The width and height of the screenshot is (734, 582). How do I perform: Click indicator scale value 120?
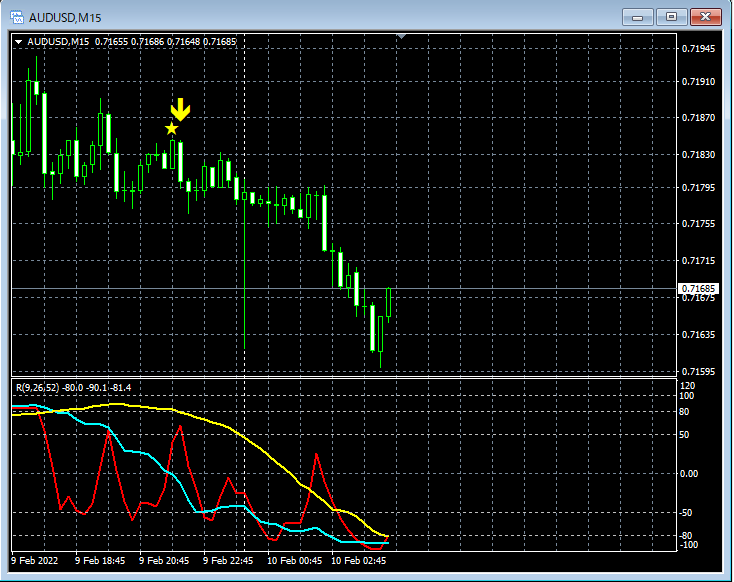click(x=687, y=386)
